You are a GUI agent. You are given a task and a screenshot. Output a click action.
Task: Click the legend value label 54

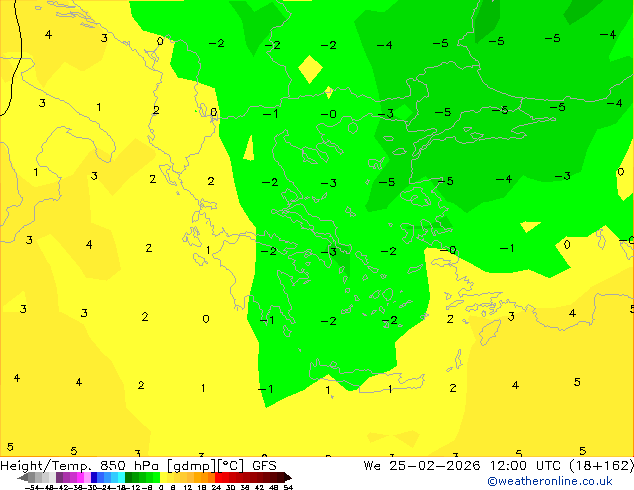pos(288,487)
